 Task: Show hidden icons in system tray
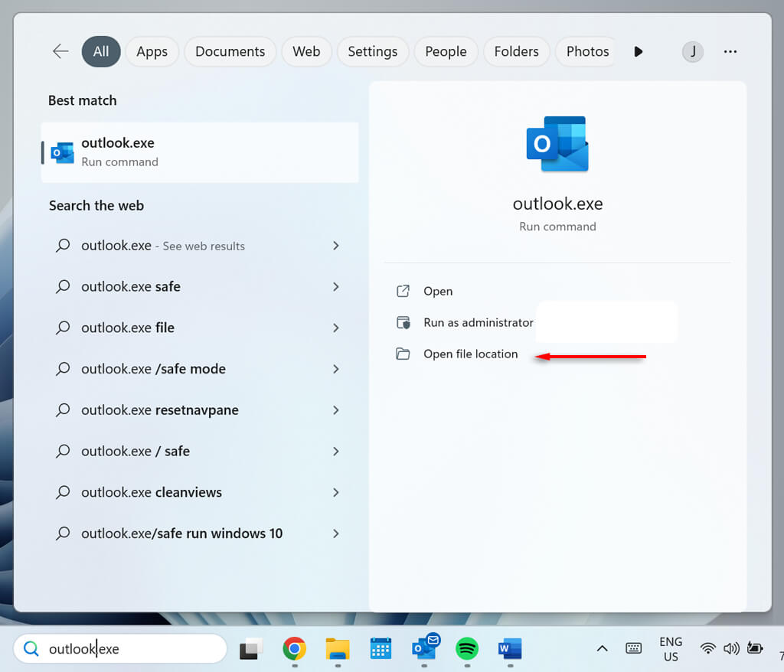(602, 648)
